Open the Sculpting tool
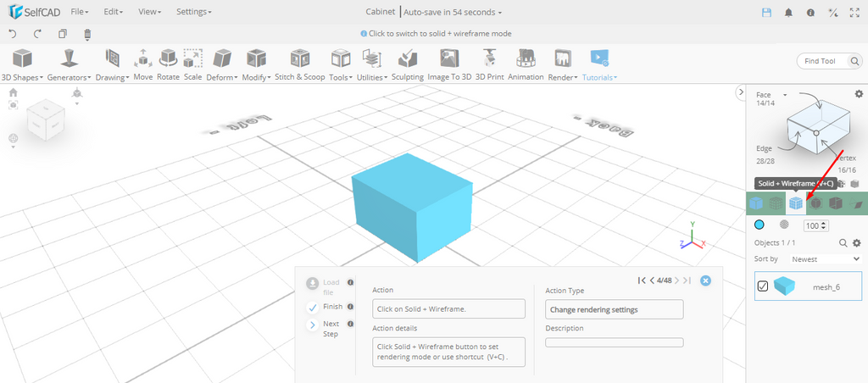 coord(407,64)
